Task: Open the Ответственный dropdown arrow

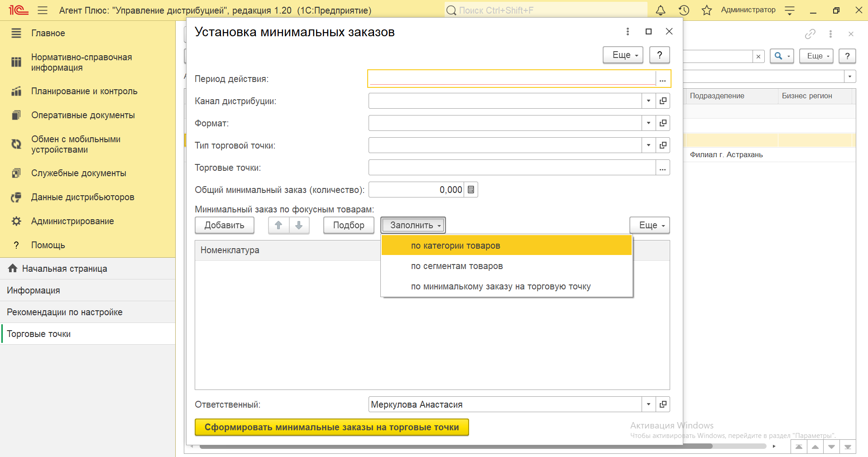Action: point(648,404)
